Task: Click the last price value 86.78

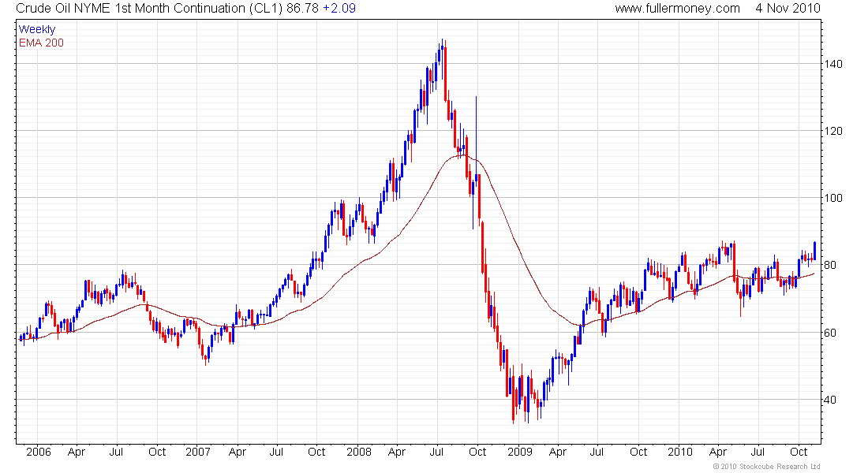Action: 303,9
